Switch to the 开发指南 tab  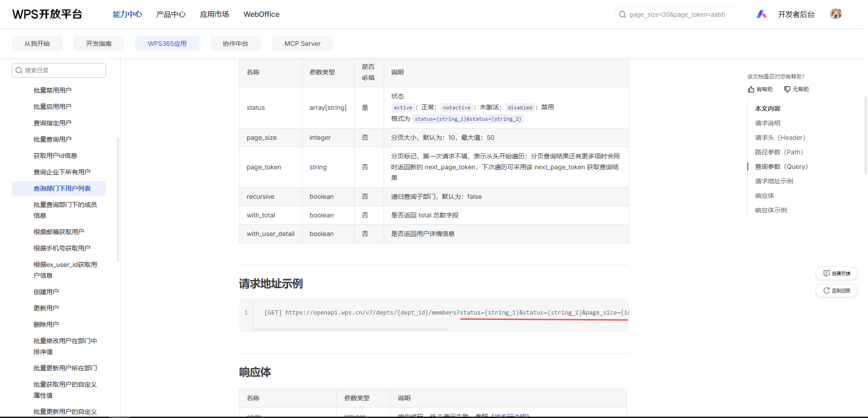tap(98, 44)
